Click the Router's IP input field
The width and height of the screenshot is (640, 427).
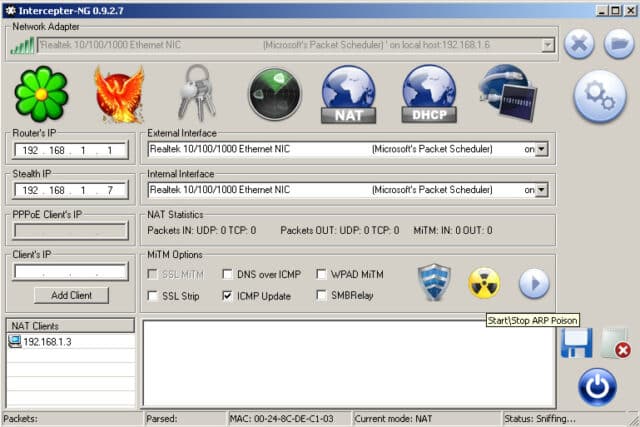71,150
